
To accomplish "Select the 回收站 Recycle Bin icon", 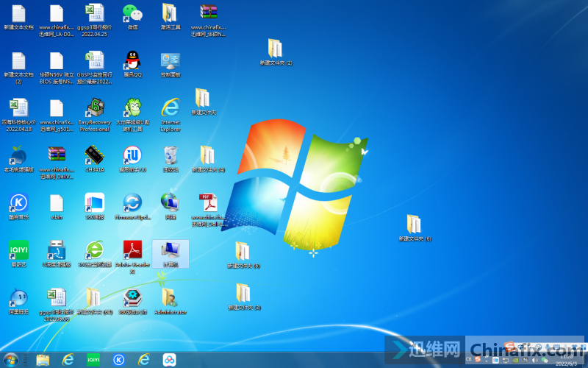I will [x=171, y=159].
